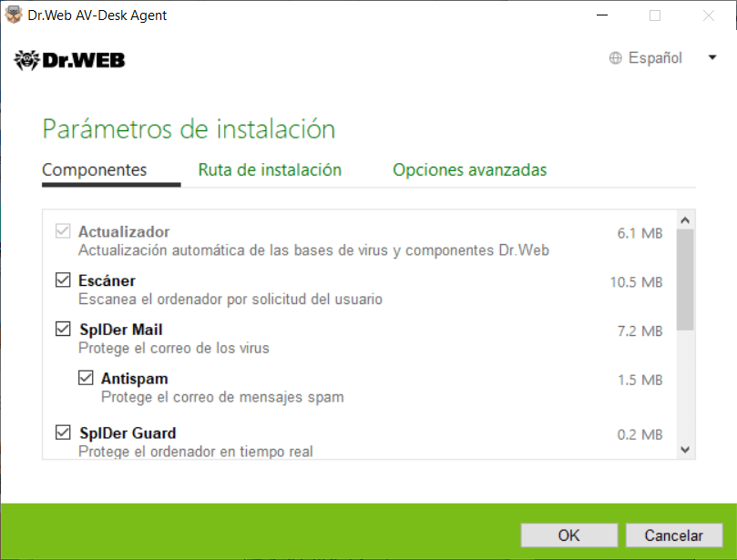
Task: Click the scrollbar up arrow
Action: tap(685, 219)
